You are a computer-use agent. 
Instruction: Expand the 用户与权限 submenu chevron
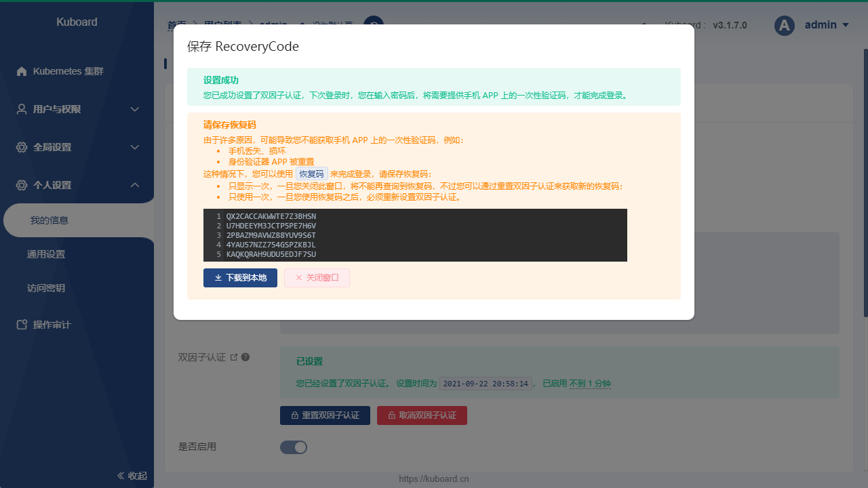pyautogui.click(x=135, y=109)
